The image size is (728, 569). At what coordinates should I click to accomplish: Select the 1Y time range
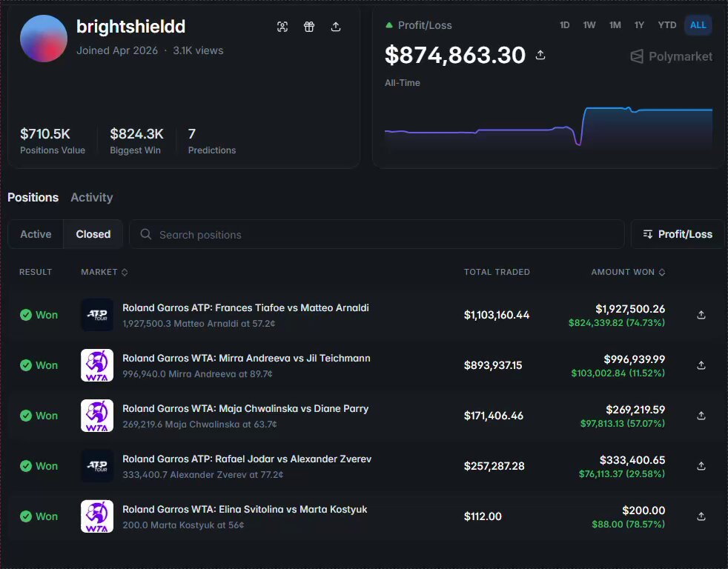point(639,25)
